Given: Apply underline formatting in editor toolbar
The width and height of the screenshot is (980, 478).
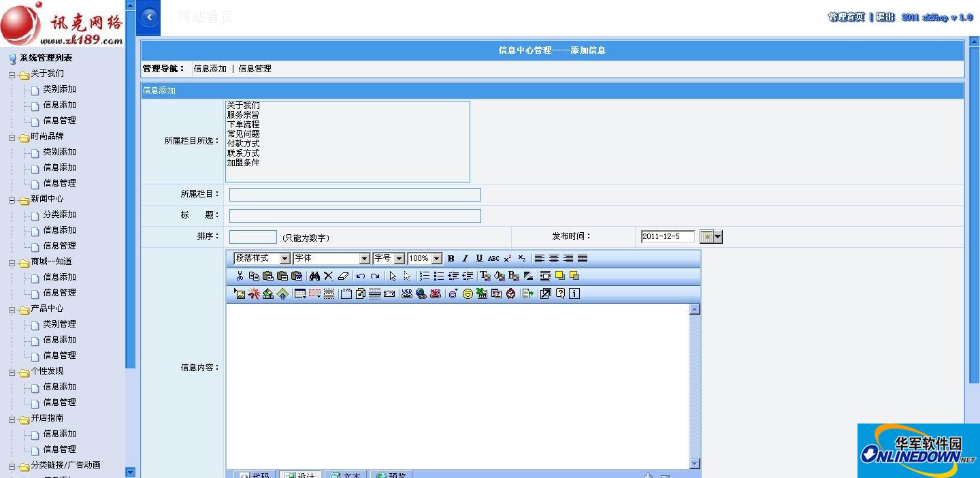Looking at the screenshot, I should pos(479,259).
